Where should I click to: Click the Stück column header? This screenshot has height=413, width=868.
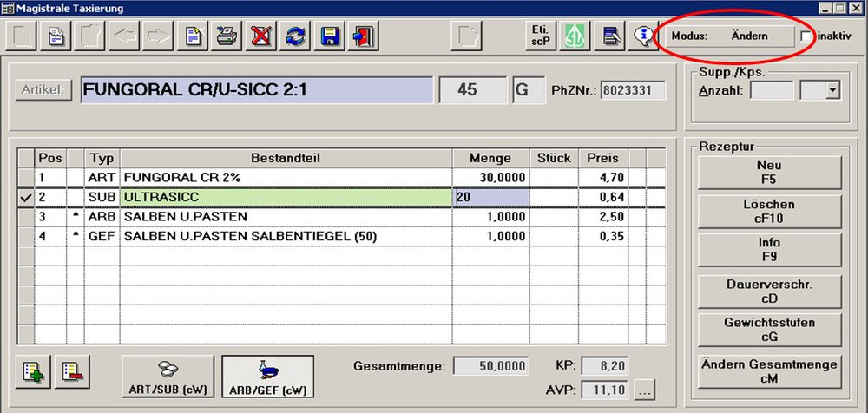[x=554, y=158]
